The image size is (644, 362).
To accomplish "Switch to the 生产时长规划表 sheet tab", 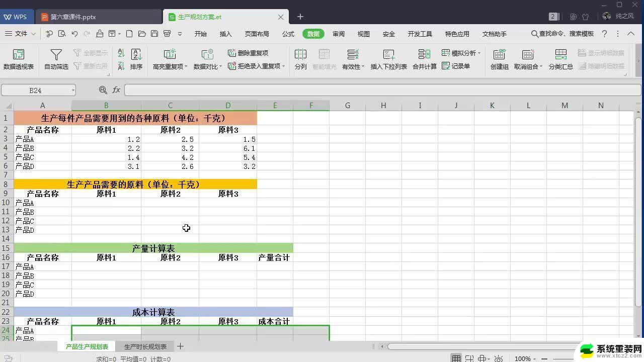I will pyautogui.click(x=145, y=346).
